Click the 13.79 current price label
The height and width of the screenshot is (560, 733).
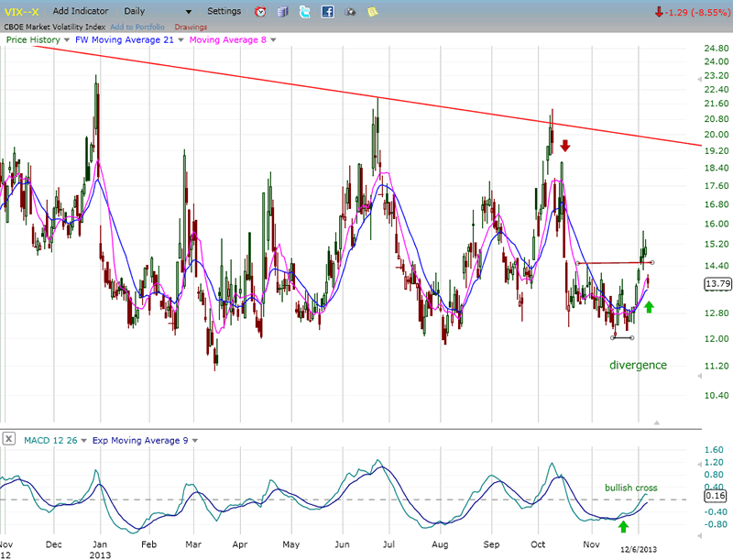(x=716, y=285)
